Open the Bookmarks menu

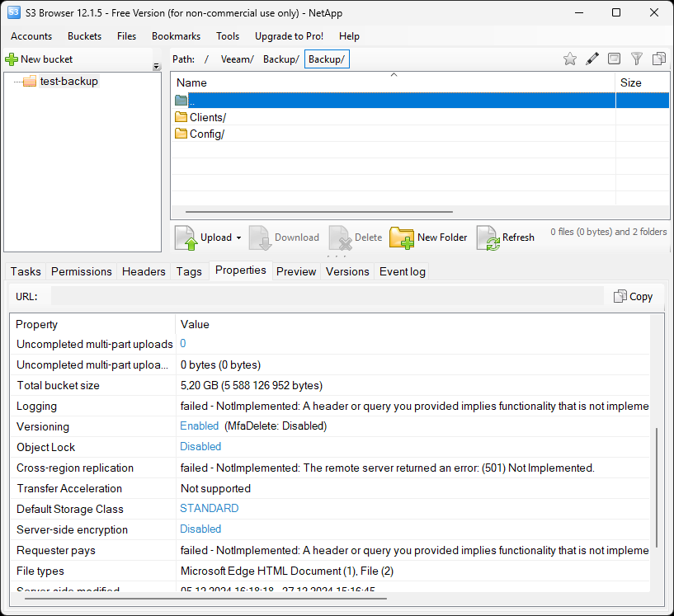click(176, 36)
